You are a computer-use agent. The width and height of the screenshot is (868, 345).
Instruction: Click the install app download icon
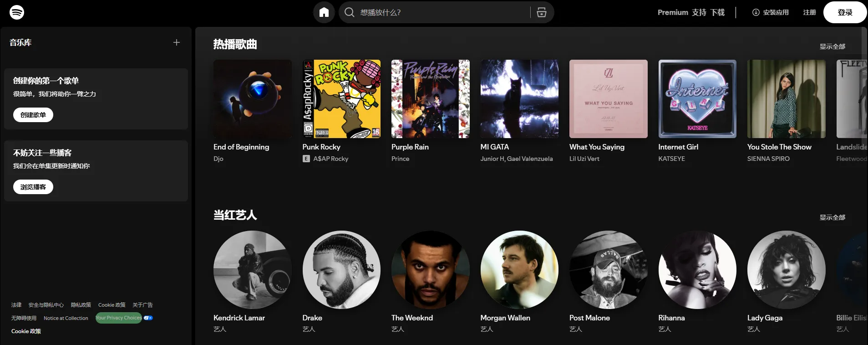756,12
